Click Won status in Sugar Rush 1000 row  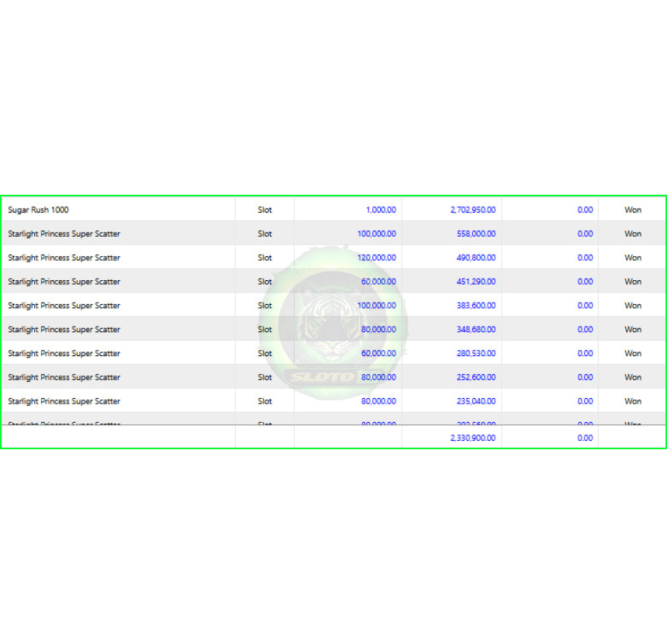point(633,209)
